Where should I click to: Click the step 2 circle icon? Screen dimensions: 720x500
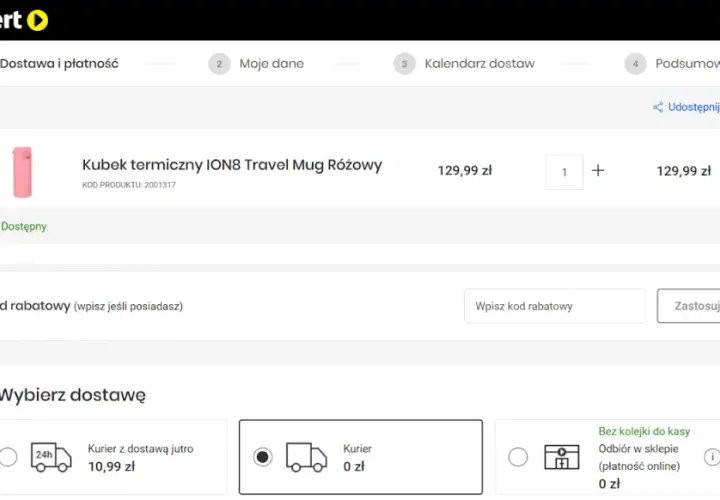[x=219, y=64]
